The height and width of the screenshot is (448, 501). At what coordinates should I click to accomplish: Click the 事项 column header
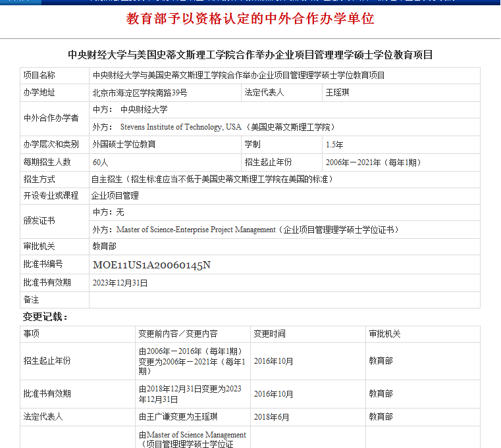[x=32, y=334]
